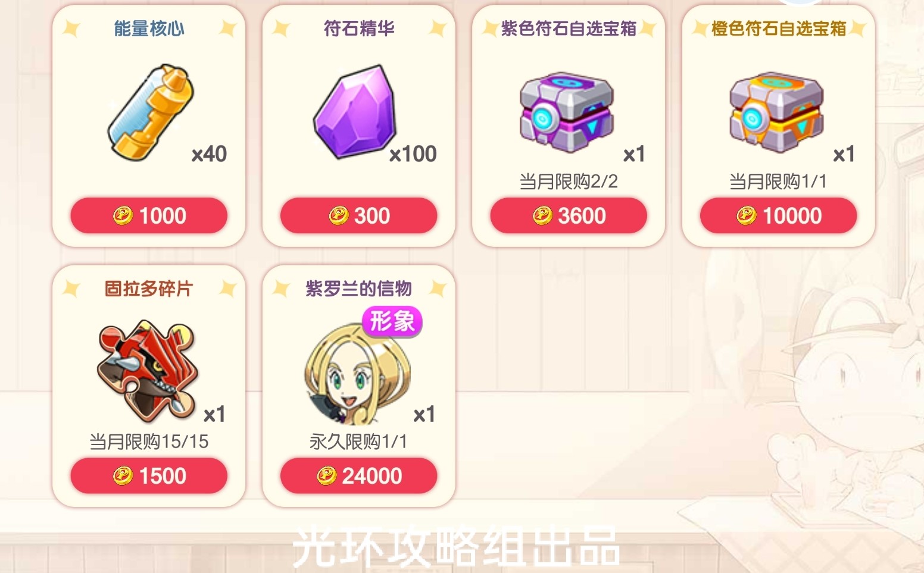Screen dimensions: 924x573
Task: Tap the purple rune chest icon
Action: pyautogui.click(x=566, y=112)
